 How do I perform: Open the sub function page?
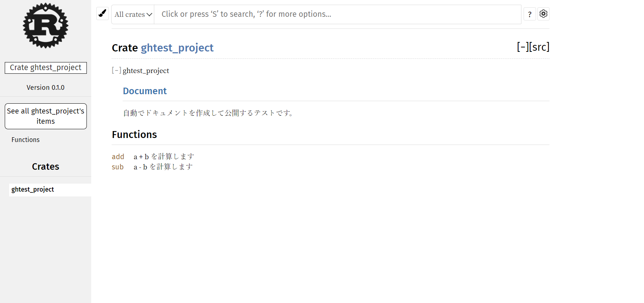pos(117,167)
